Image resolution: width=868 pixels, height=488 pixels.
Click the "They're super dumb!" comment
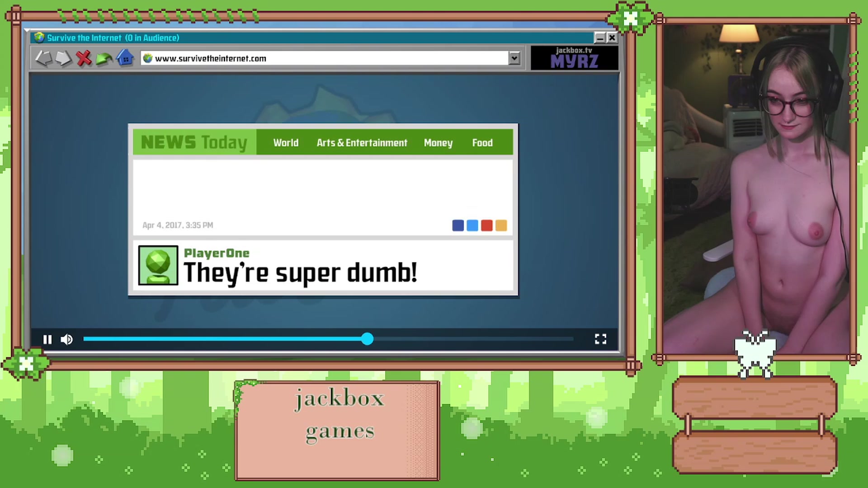[x=301, y=272]
